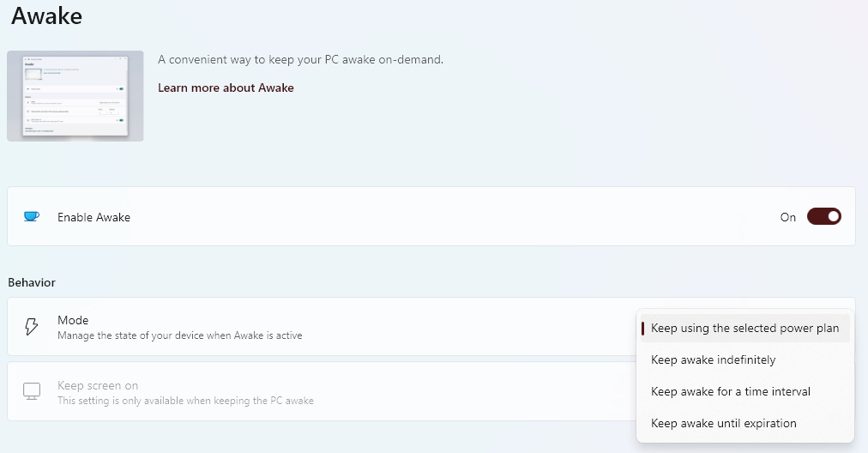The image size is (868, 453).
Task: Click the On status text beside toggle
Action: tap(788, 217)
